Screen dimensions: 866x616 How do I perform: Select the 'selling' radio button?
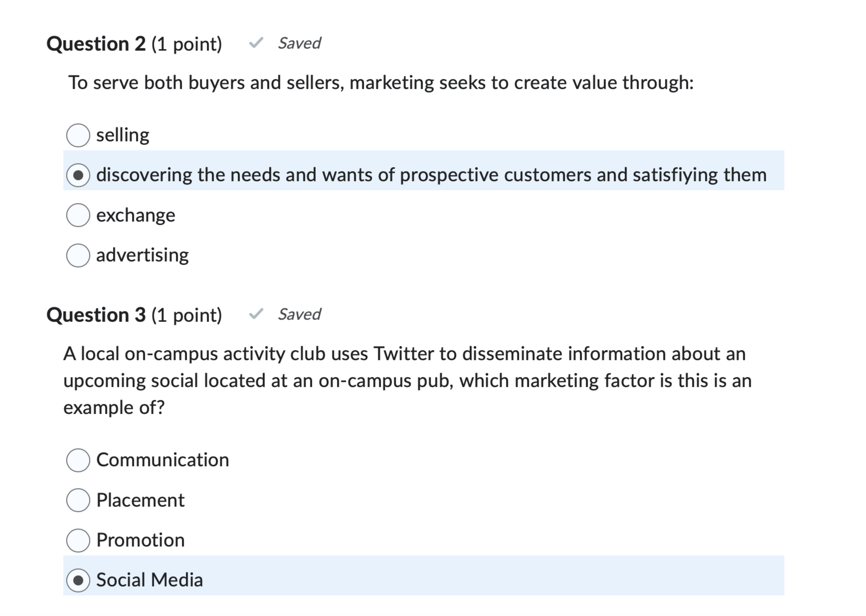point(78,135)
